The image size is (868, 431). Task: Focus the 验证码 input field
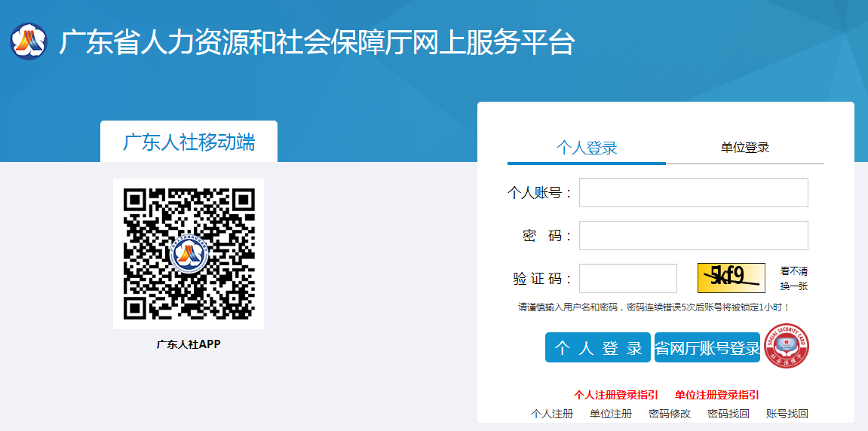coord(628,278)
